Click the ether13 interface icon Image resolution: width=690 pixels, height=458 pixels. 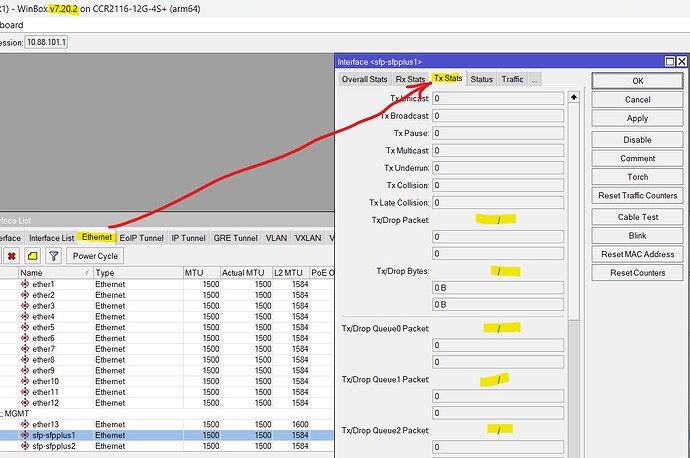25,424
